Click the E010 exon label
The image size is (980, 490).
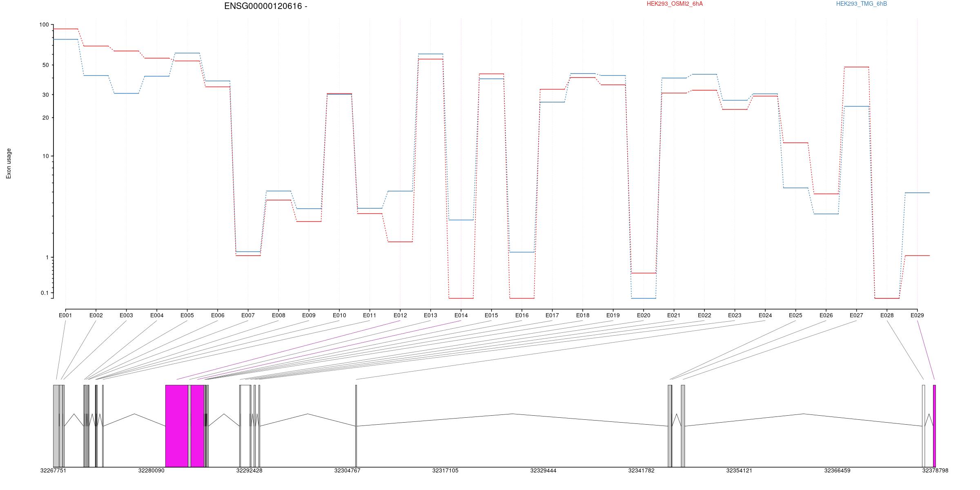pyautogui.click(x=339, y=315)
